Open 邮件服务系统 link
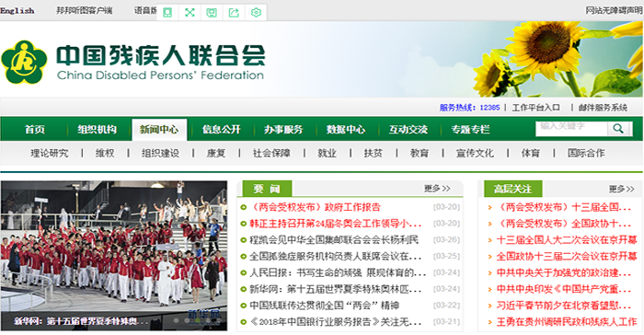Screen dimensions: 644x335 coord(603,108)
